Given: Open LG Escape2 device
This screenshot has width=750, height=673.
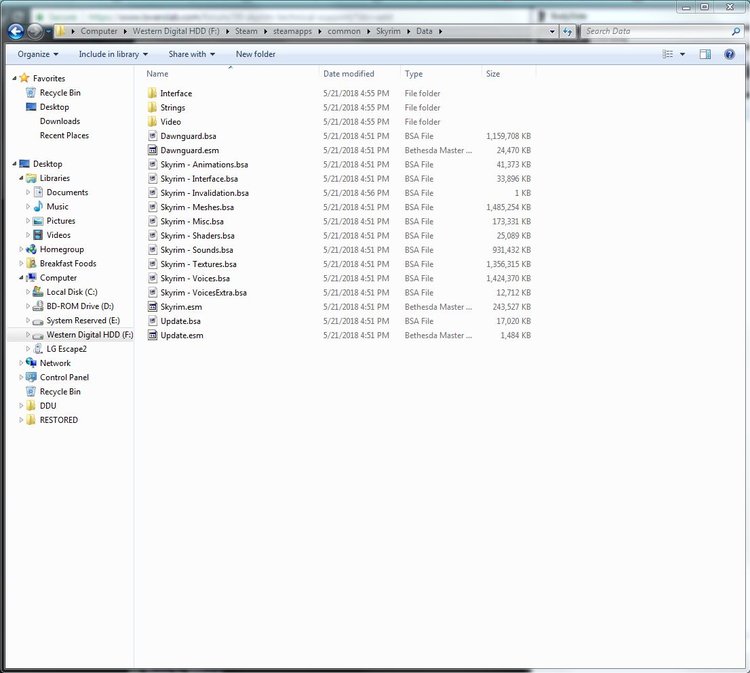Looking at the screenshot, I should (x=66, y=349).
